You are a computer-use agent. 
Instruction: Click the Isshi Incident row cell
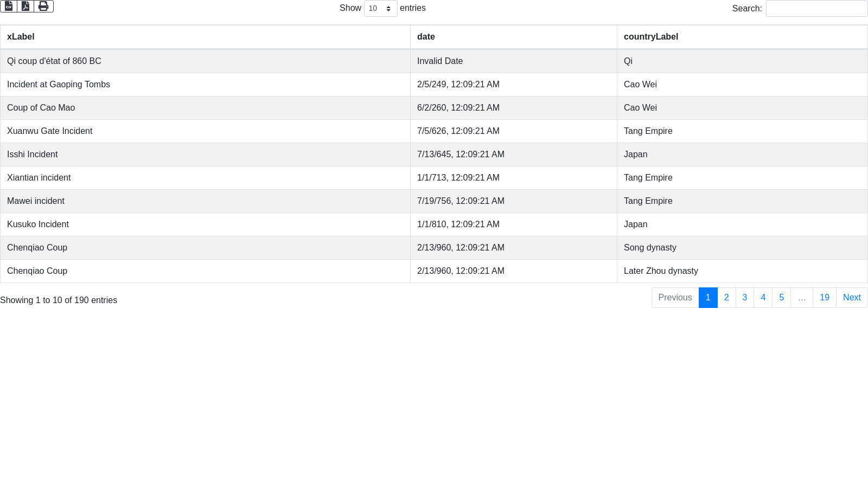[x=33, y=155]
